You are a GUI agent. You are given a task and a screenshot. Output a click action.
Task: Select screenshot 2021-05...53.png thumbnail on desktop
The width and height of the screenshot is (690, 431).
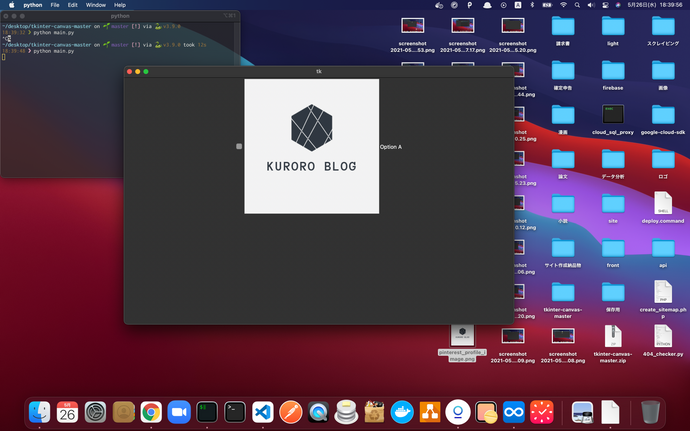[x=412, y=34]
